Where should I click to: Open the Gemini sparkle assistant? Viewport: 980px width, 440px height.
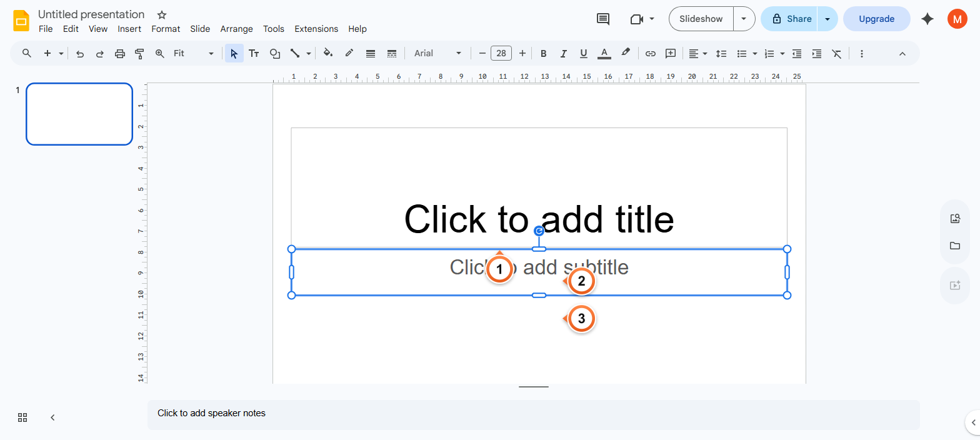point(927,19)
